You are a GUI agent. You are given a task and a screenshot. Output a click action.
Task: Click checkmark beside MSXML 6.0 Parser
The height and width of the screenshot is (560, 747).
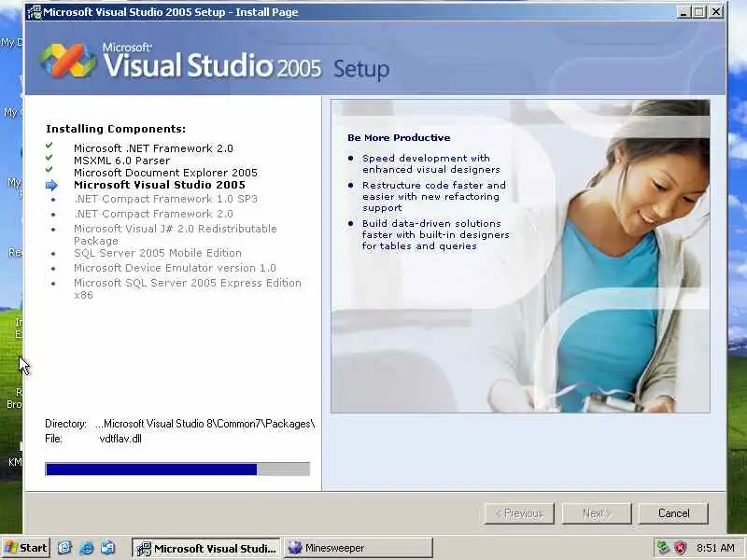pos(49,157)
